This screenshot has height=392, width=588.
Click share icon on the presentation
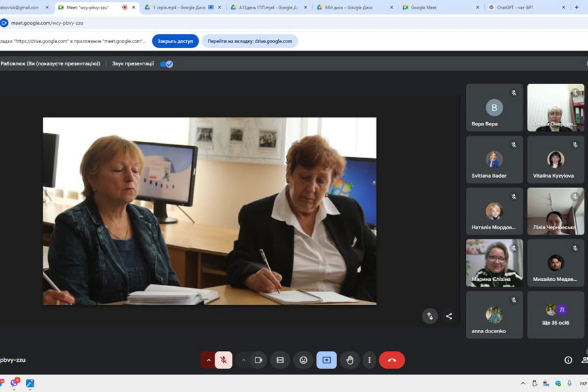pyautogui.click(x=449, y=316)
